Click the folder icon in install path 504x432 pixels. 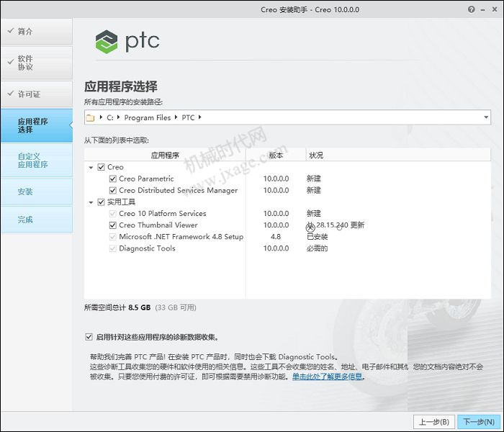90,117
